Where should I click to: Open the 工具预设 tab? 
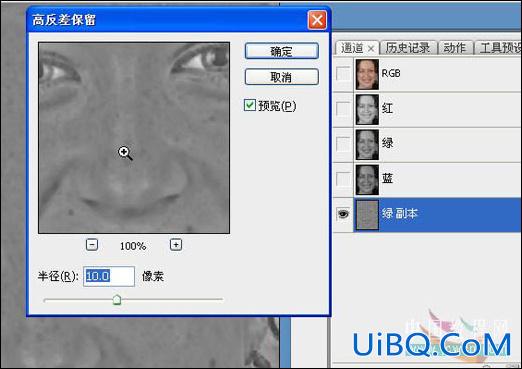tap(499, 48)
